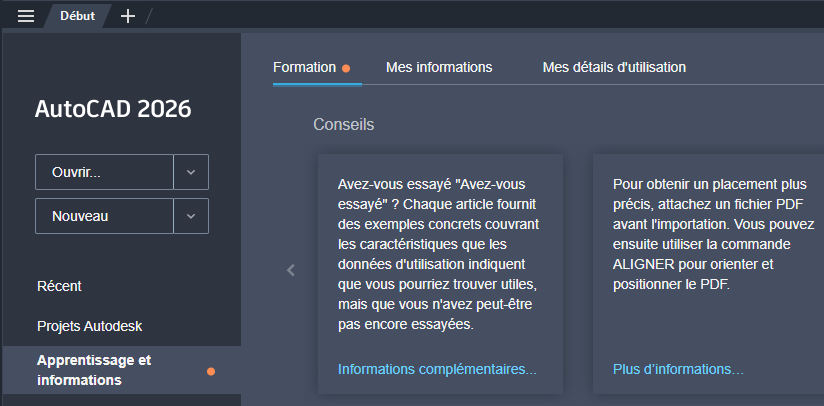Add a new drawing tab with plus icon
The image size is (824, 406).
128,16
